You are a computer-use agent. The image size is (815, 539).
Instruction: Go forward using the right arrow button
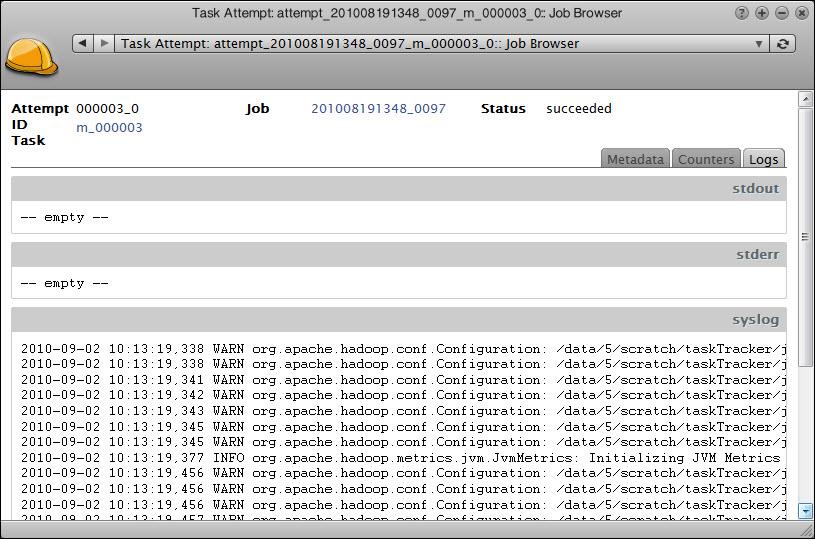[104, 43]
